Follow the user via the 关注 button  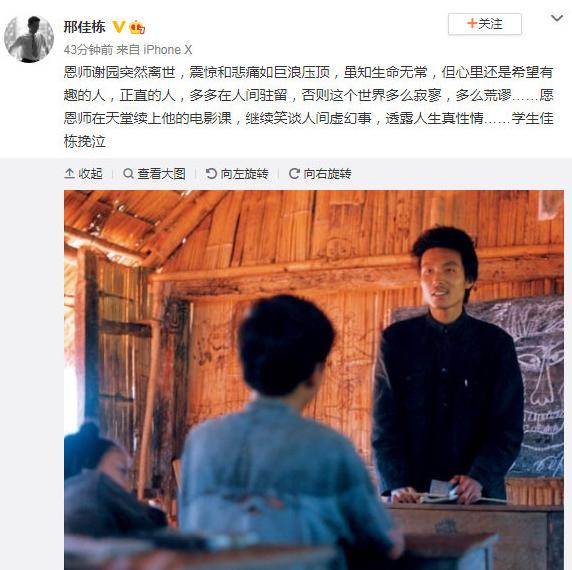click(485, 24)
